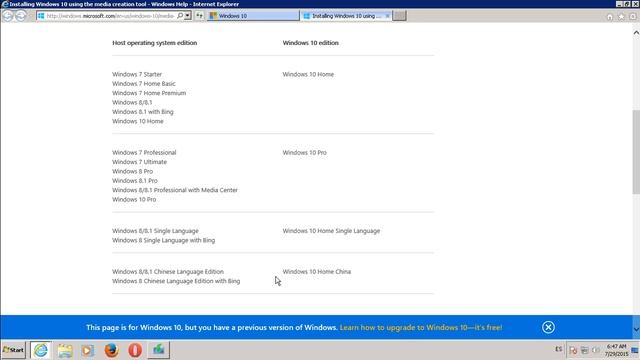Close the Installing Windows 10 tab

pyautogui.click(x=387, y=16)
